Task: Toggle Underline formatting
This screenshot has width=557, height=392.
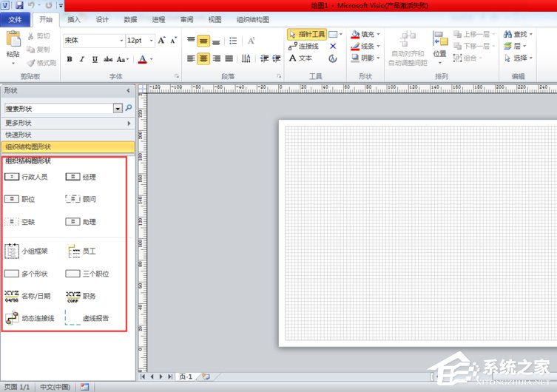Action: point(95,59)
